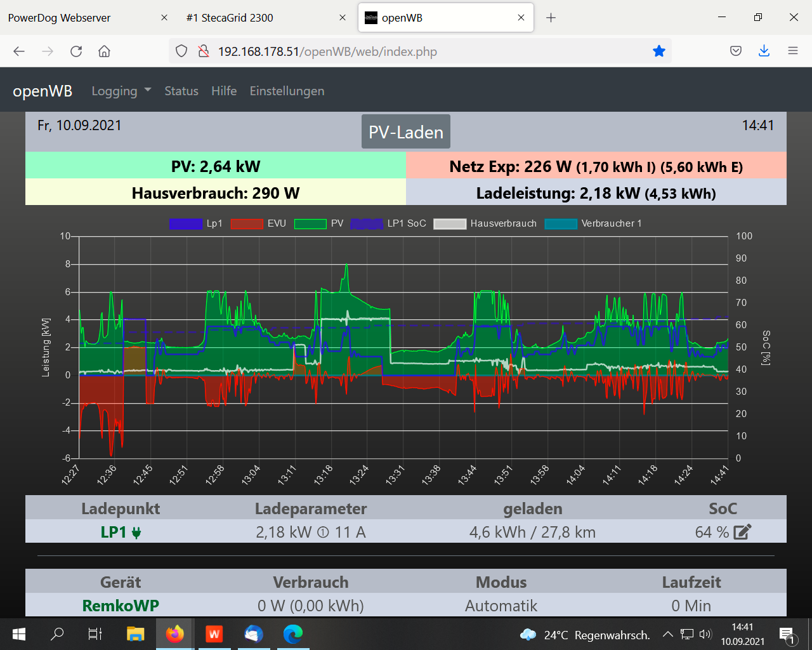
Task: Open a new browser tab
Action: (551, 18)
